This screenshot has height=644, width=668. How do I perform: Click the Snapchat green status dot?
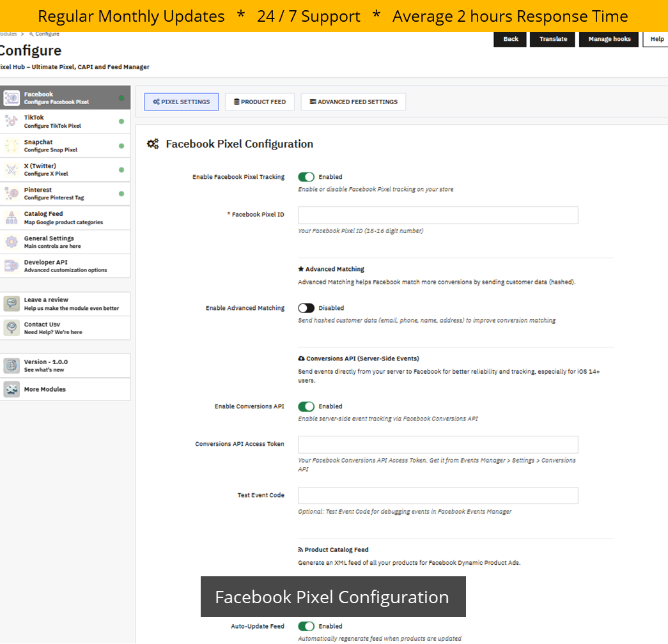click(121, 146)
